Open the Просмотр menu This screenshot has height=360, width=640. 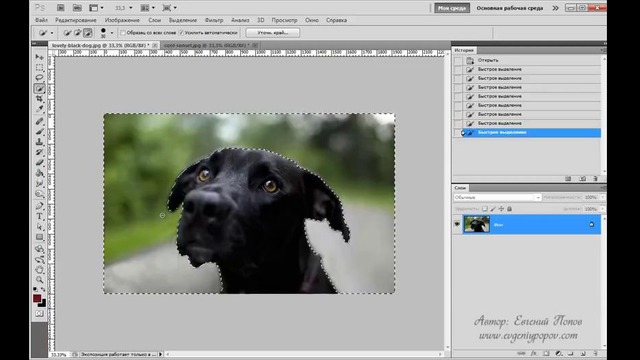tap(284, 20)
